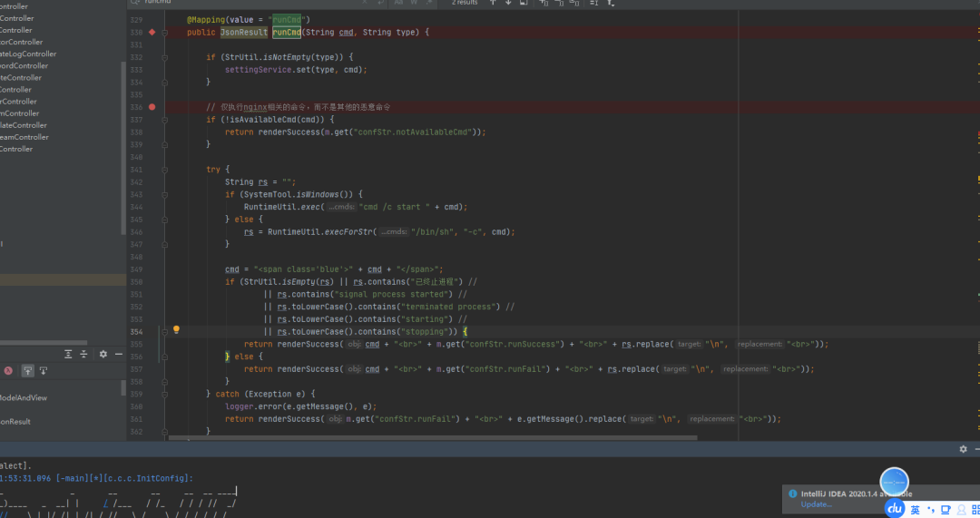Toggle autoscroll to source in Structure panel
The width and height of the screenshot is (980, 518).
[27, 370]
